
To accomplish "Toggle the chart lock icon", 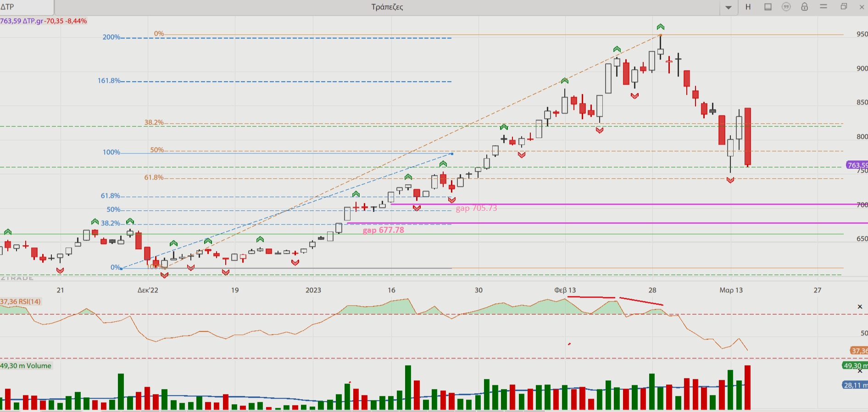I will click(805, 7).
